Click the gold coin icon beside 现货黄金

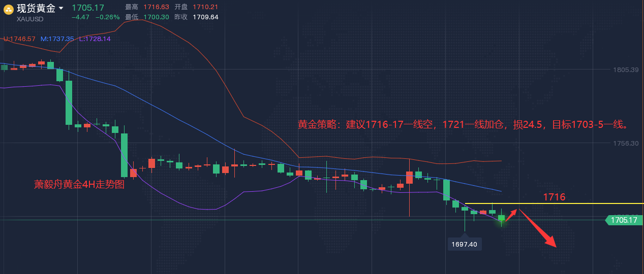pos(9,9)
